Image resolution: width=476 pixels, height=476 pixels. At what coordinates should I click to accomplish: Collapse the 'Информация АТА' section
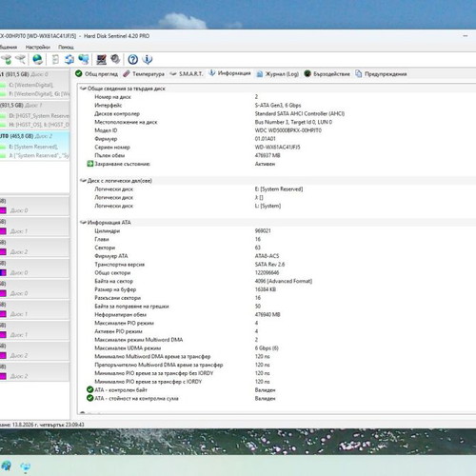pos(83,223)
